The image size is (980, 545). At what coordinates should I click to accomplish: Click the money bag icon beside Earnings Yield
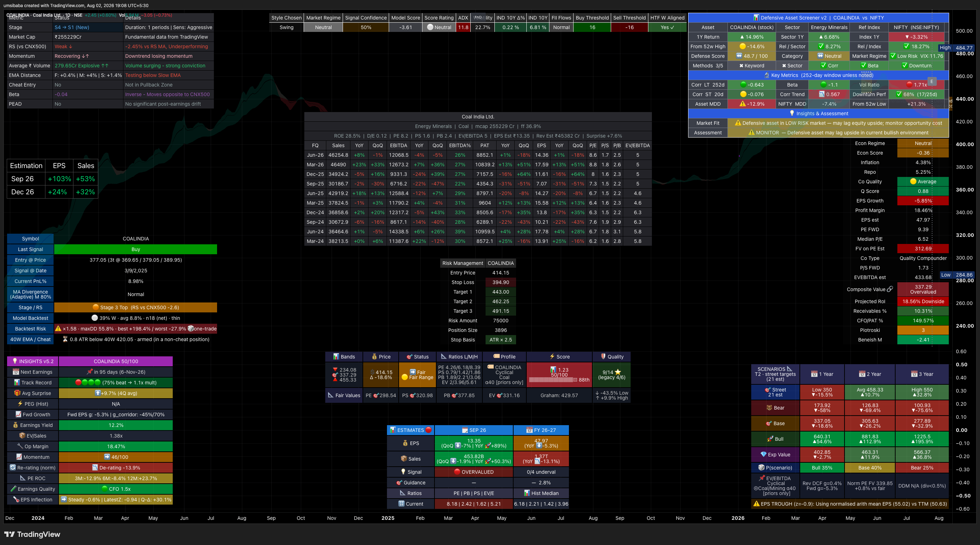coord(16,425)
